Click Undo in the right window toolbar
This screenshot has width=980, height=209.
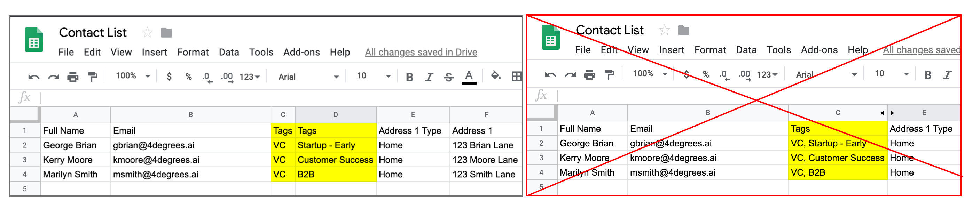click(x=550, y=75)
